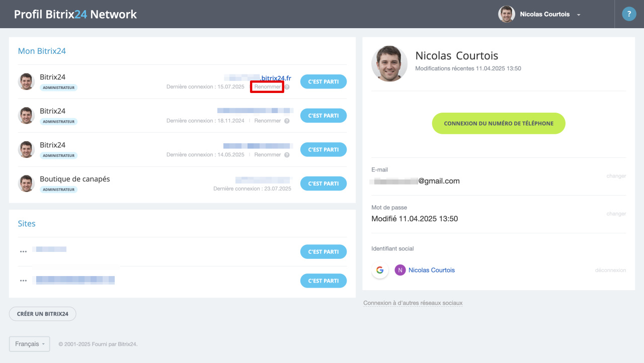Image resolution: width=644 pixels, height=363 pixels.
Task: Click Dernière connexion : 23.07.2025 text
Action: tap(252, 189)
